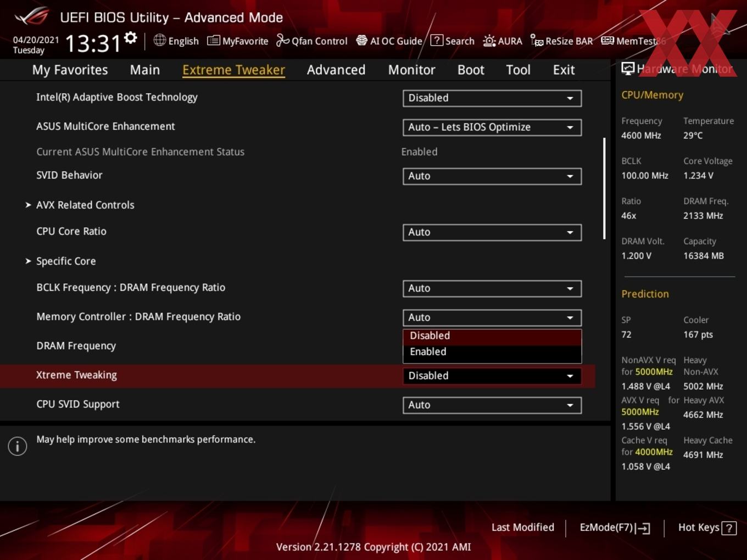
Task: Click the 16384 MB capacity value
Action: coord(704,256)
